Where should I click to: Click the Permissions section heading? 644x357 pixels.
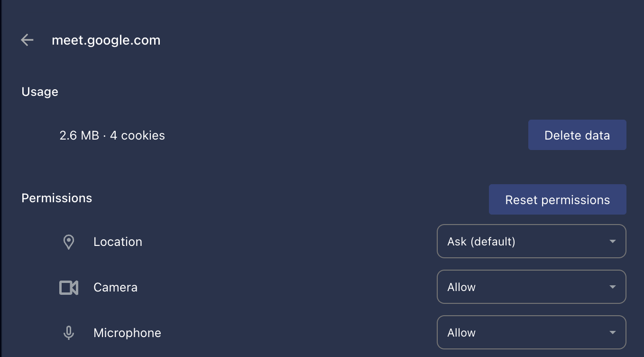pyautogui.click(x=56, y=198)
